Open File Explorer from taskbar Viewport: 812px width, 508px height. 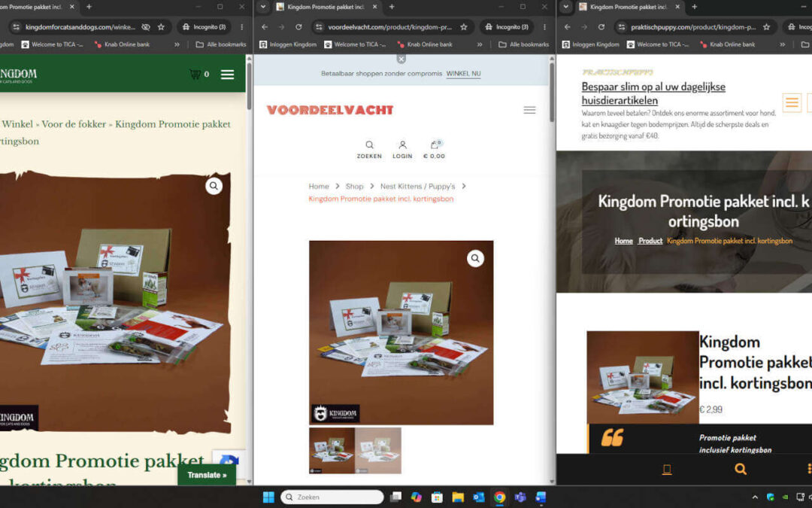point(458,497)
